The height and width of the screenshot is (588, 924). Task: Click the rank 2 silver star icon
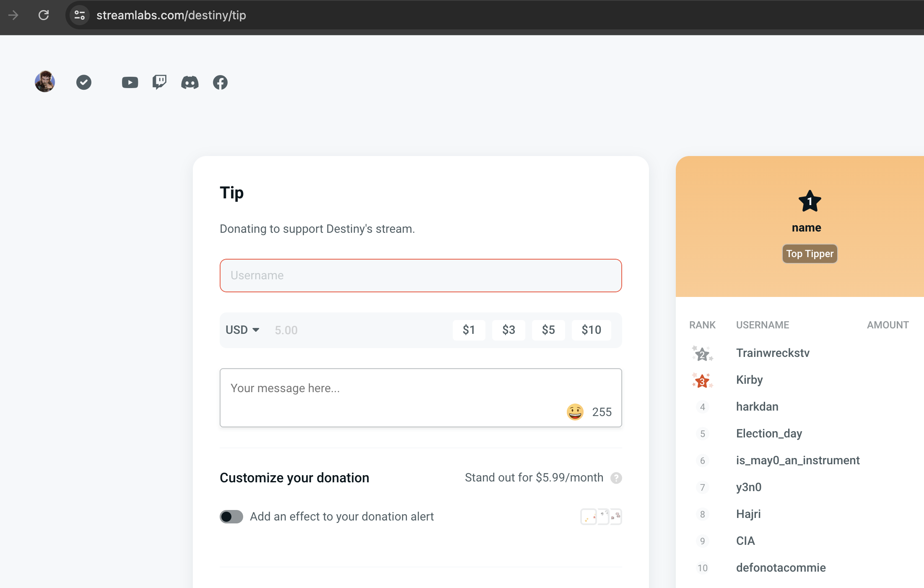click(x=703, y=354)
